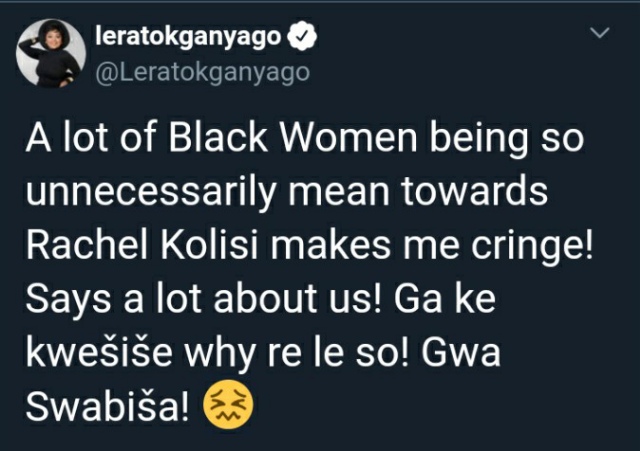This screenshot has height=451, width=640.
Task: Open the leratokganyago profile avatar
Action: pos(51,53)
